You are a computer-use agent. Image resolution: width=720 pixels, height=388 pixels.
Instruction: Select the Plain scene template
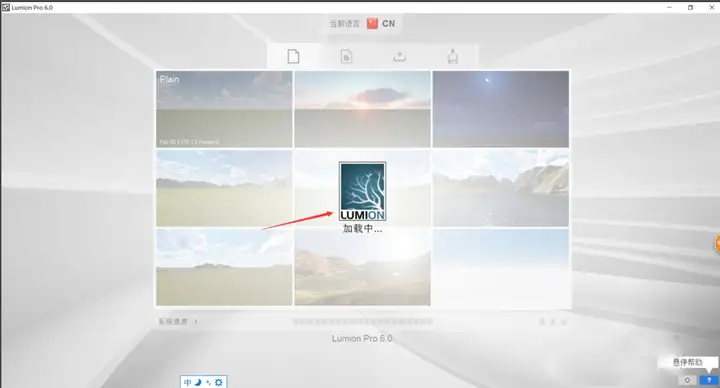tap(224, 109)
